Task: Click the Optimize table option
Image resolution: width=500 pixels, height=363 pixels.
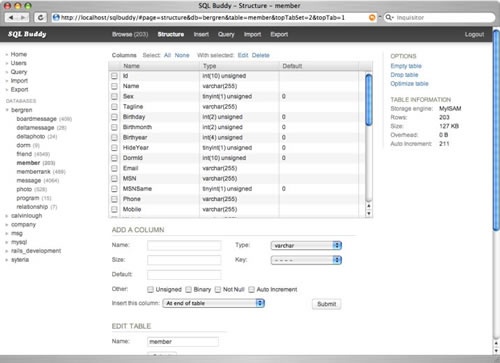Action: [x=409, y=84]
